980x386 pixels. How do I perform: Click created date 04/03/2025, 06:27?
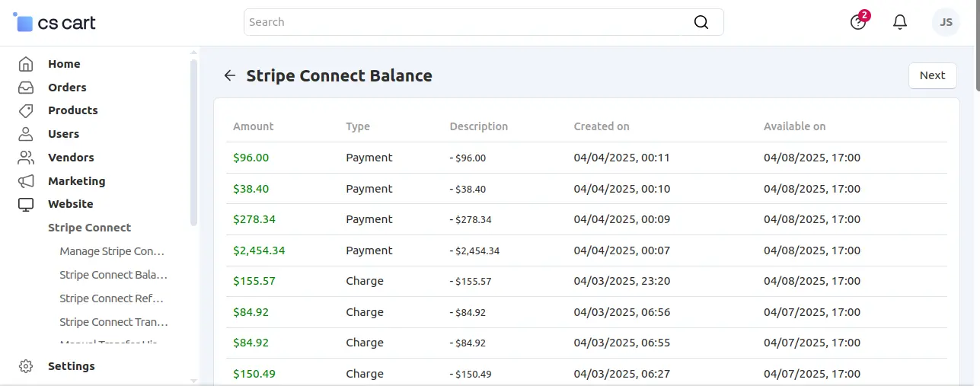click(622, 374)
